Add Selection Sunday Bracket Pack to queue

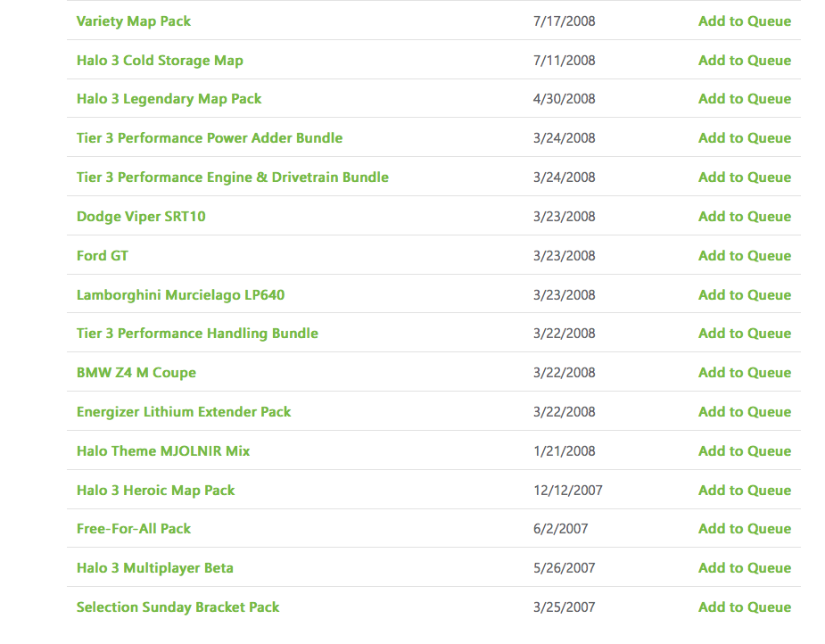click(x=745, y=607)
